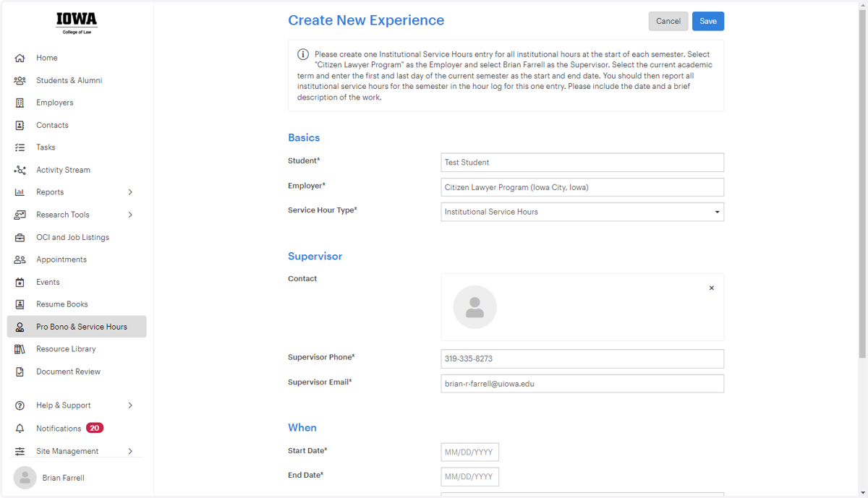Click the Create New Experience heading
The width and height of the screenshot is (868, 498).
366,20
